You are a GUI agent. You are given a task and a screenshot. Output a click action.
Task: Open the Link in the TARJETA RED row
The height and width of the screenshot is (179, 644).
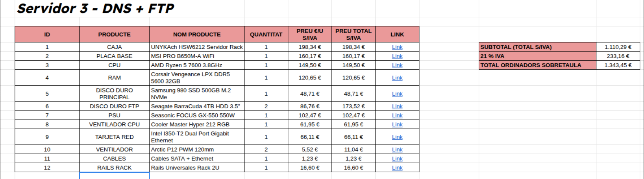coord(397,137)
